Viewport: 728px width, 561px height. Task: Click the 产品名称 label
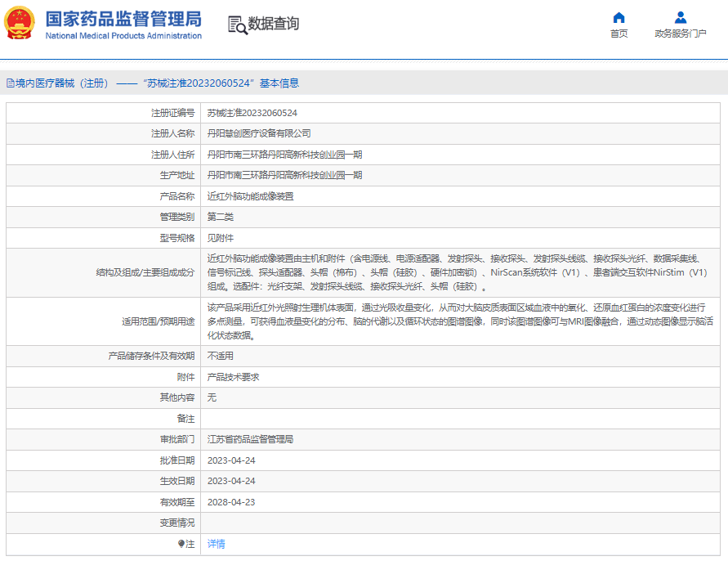176,196
